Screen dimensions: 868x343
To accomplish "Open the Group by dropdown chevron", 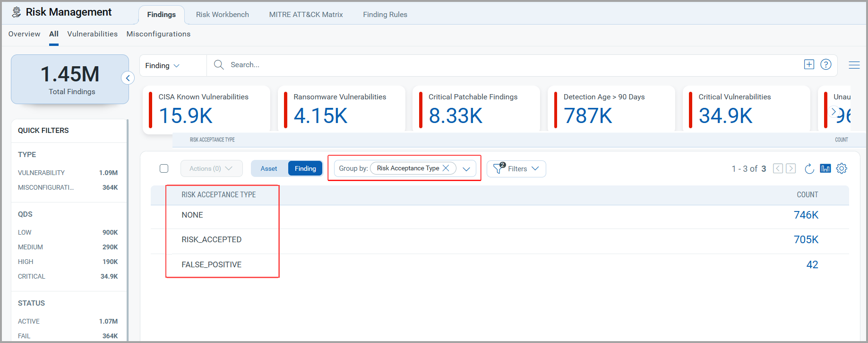I will [x=466, y=169].
